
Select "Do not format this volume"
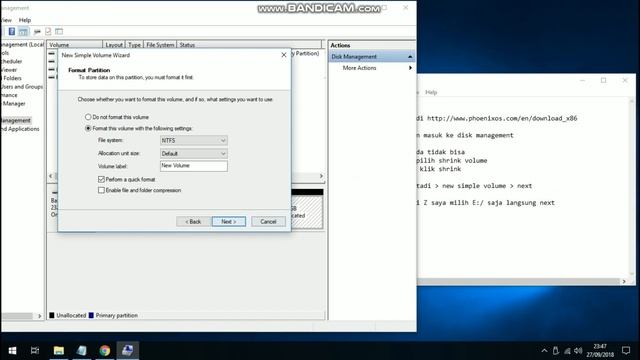coord(88,117)
